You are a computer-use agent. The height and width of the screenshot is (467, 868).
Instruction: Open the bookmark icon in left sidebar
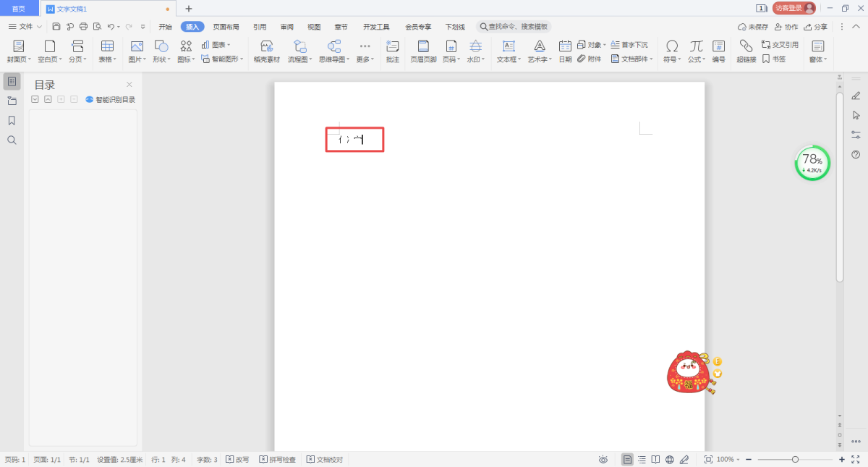(12, 120)
